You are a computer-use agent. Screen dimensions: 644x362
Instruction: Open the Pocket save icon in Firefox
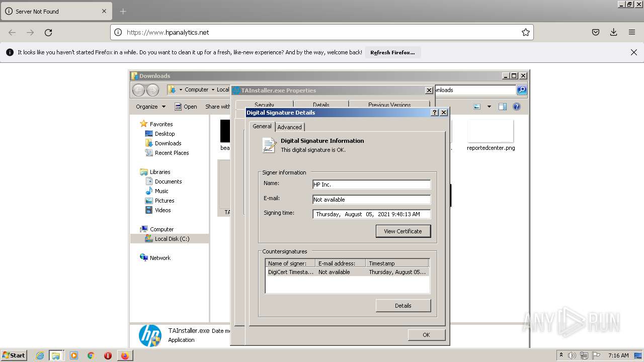(x=596, y=32)
